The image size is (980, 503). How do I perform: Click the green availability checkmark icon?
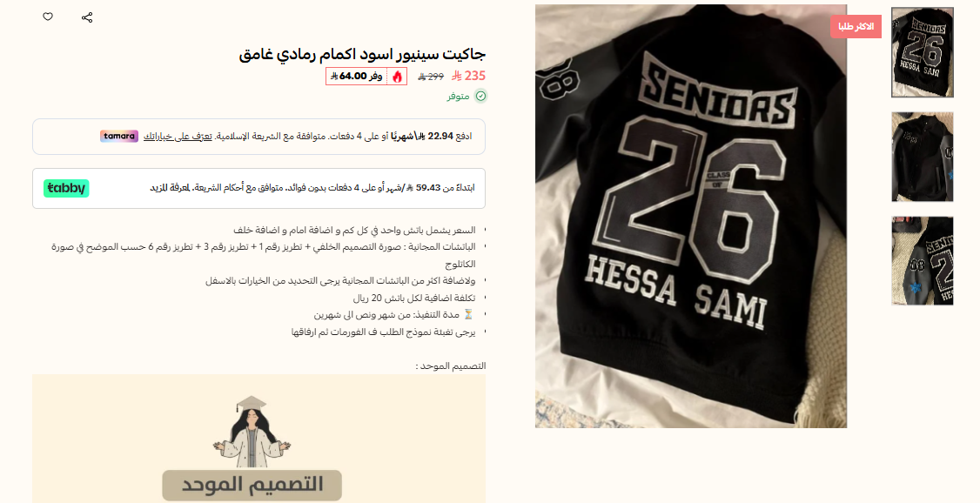[480, 96]
